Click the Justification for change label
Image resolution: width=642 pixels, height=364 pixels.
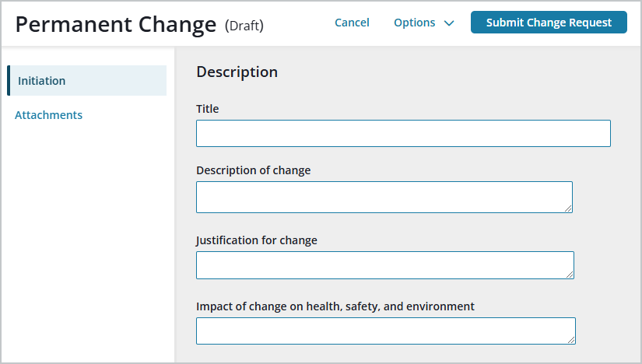pyautogui.click(x=257, y=240)
